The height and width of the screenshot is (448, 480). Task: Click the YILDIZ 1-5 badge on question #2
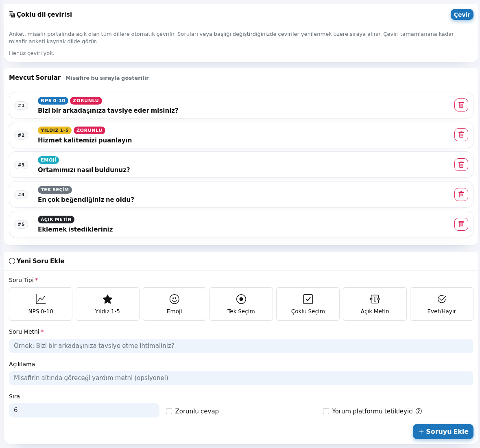[55, 130]
